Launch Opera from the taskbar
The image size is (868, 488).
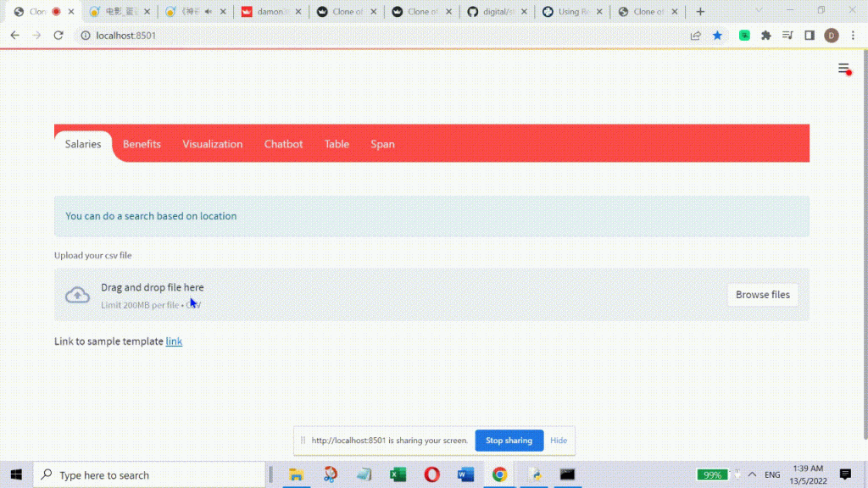431,474
